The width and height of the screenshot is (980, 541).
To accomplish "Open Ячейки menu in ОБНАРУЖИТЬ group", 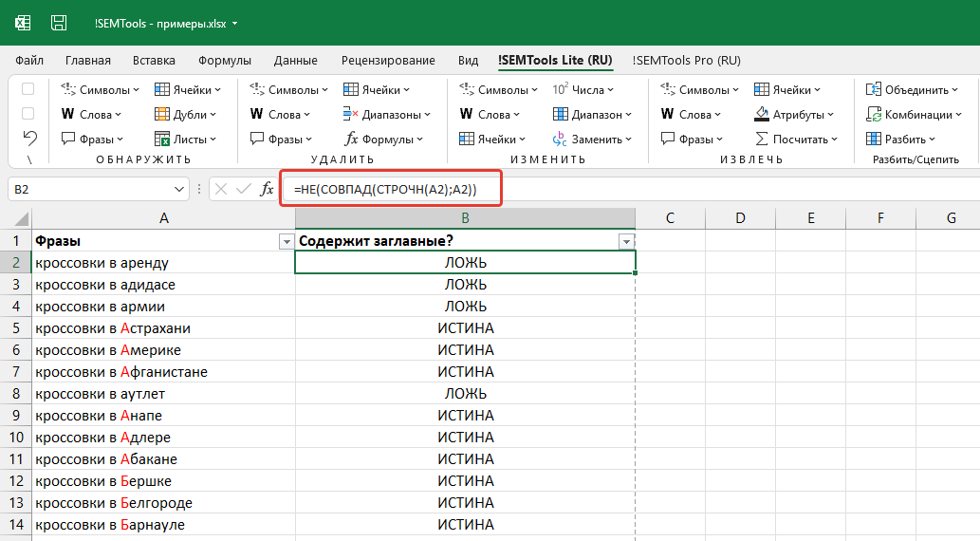I will tap(188, 89).
